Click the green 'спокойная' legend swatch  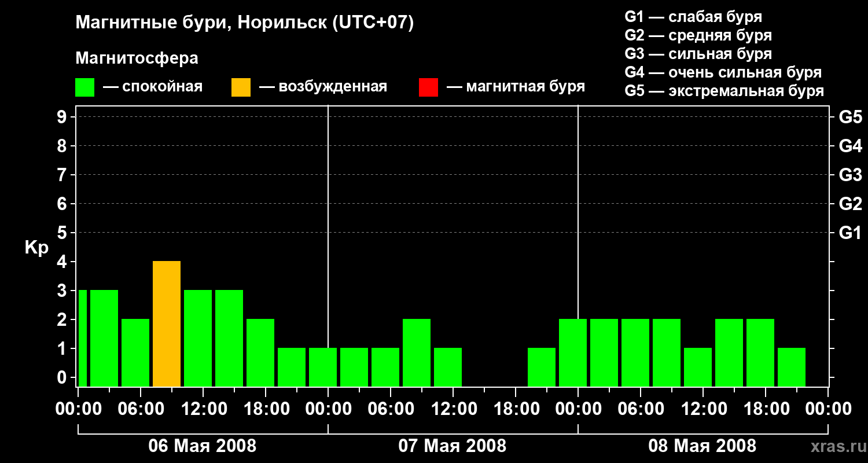point(85,87)
